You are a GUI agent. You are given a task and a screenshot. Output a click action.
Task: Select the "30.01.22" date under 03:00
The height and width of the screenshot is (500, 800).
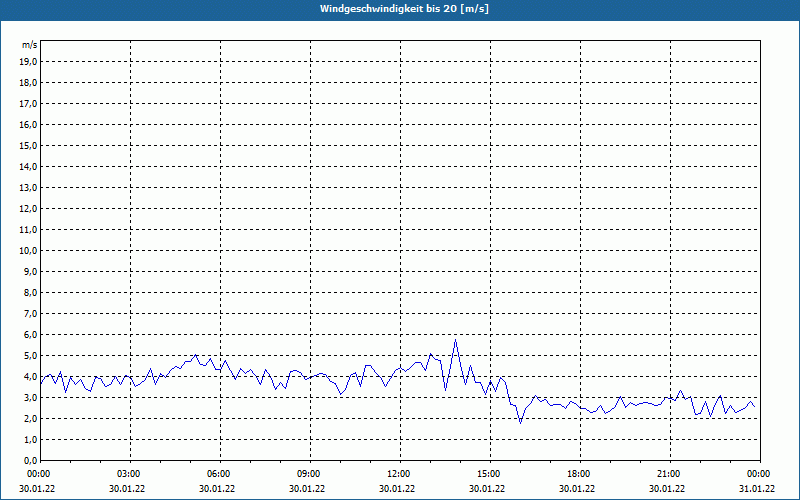pyautogui.click(x=127, y=488)
